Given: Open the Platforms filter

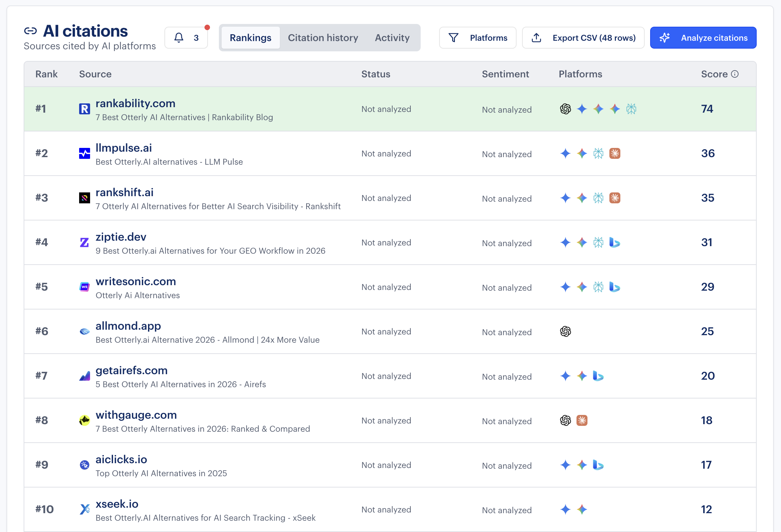Looking at the screenshot, I should click(x=478, y=38).
